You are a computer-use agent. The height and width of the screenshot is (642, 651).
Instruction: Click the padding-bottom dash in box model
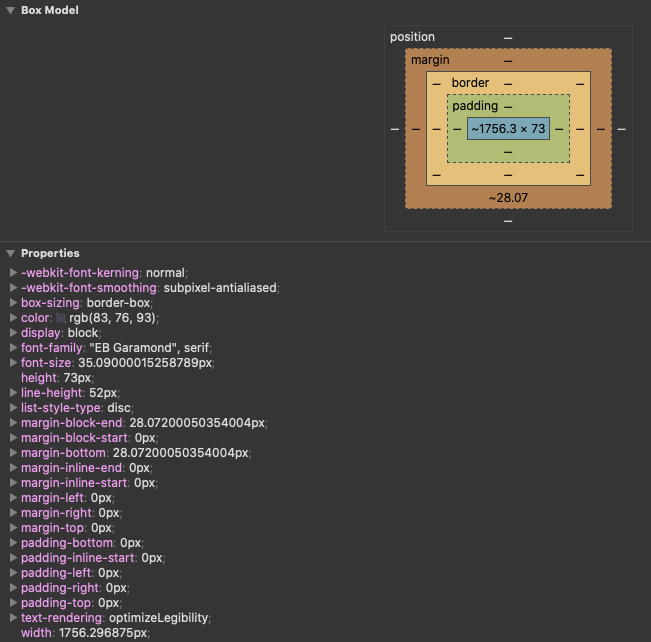(x=508, y=152)
